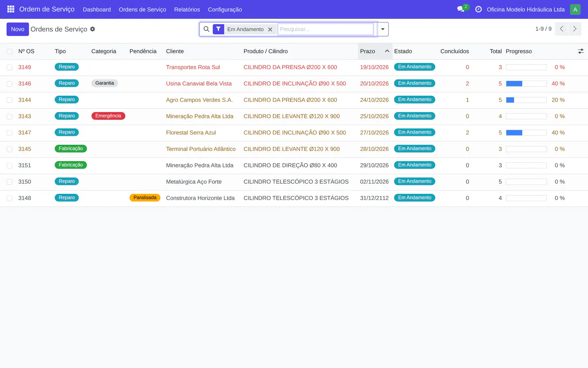Sort by the Nº OS column header
This screenshot has width=588, height=368.
click(x=26, y=51)
